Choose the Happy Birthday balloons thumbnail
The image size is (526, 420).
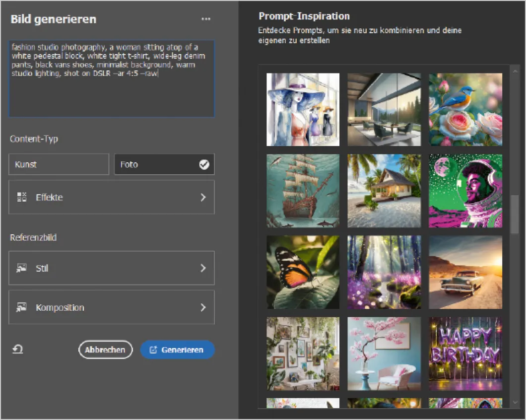(465, 353)
